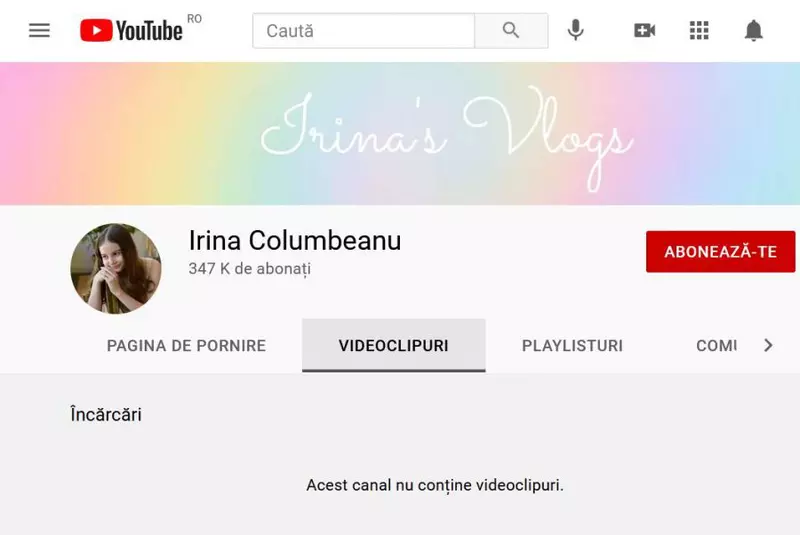
Task: Open the create video camera icon
Action: click(645, 31)
